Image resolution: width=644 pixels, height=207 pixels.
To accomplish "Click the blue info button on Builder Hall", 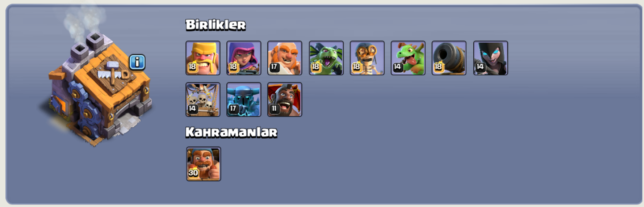I will pos(137,63).
